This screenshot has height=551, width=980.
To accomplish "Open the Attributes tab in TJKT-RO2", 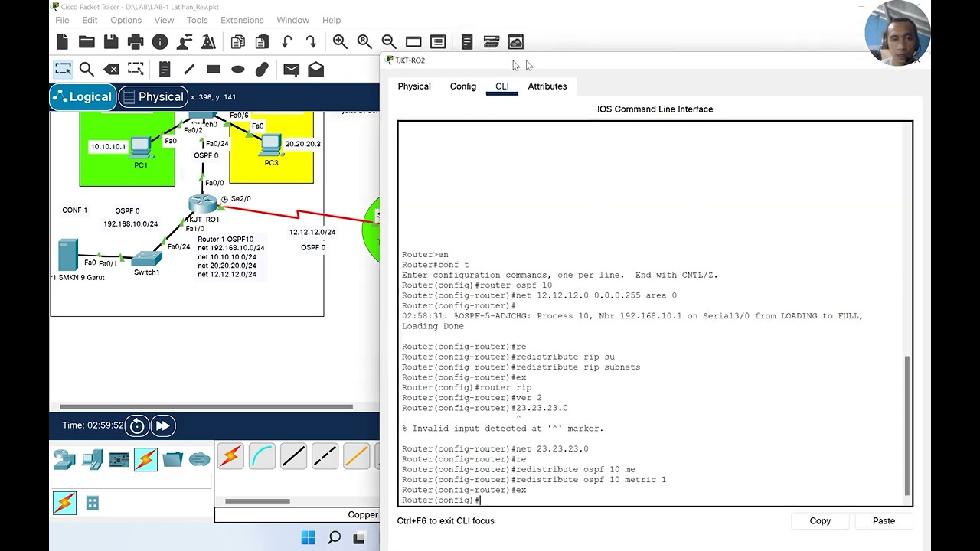I will [x=547, y=86].
